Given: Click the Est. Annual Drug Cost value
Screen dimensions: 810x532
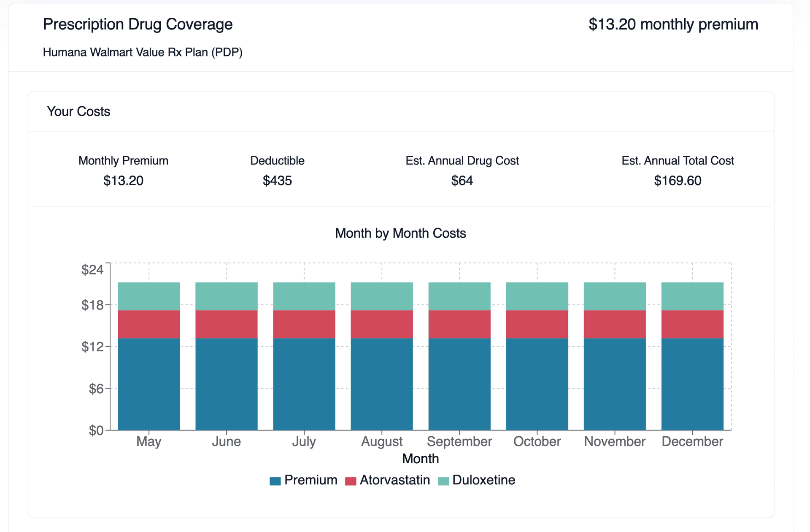Looking at the screenshot, I should (x=462, y=181).
